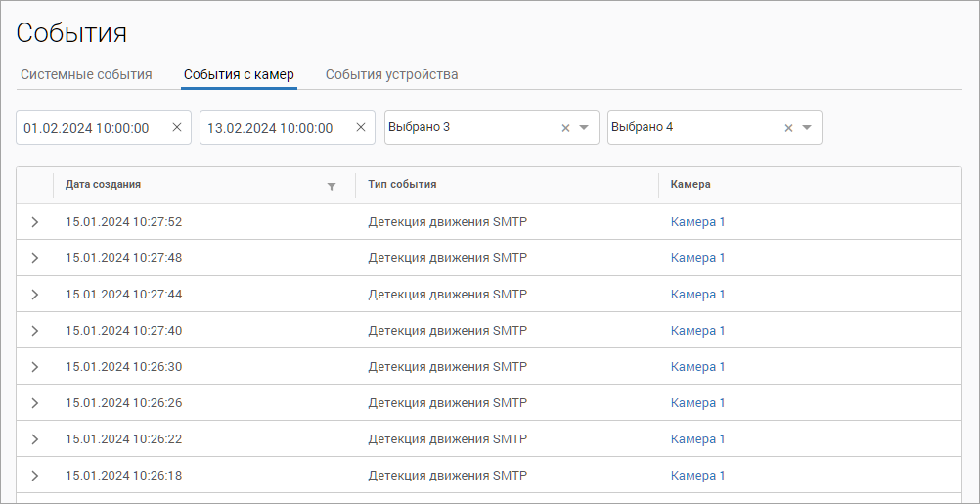Select the 'События с камер' tab
This screenshot has width=980, height=504.
[x=239, y=74]
